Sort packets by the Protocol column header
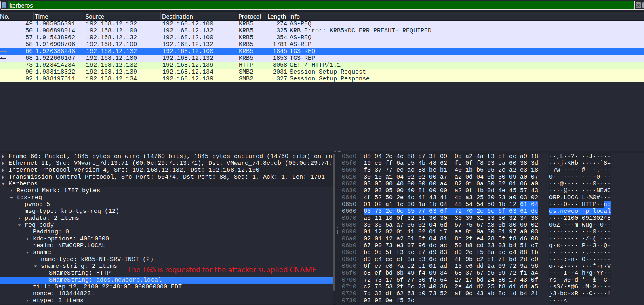 pyautogui.click(x=249, y=17)
